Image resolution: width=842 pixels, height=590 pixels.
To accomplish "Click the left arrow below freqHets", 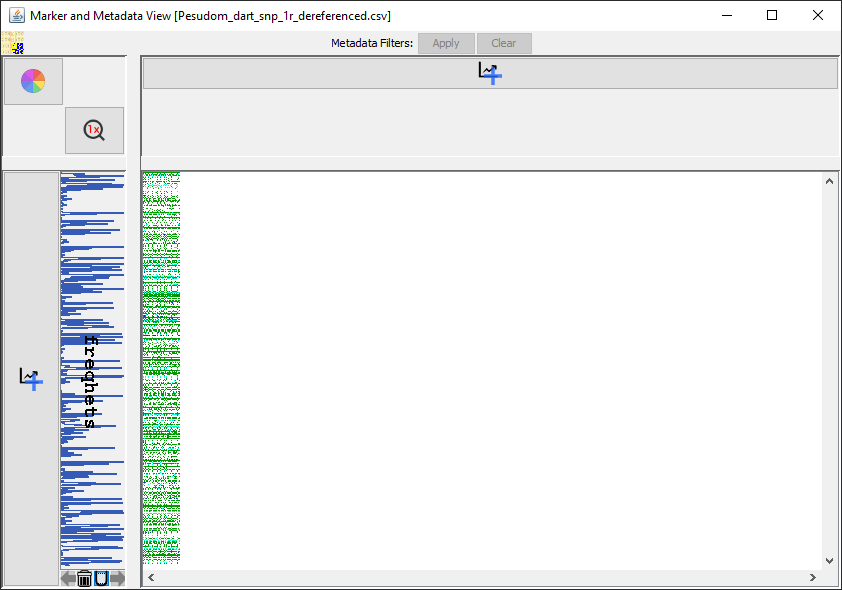I will pyautogui.click(x=68, y=578).
